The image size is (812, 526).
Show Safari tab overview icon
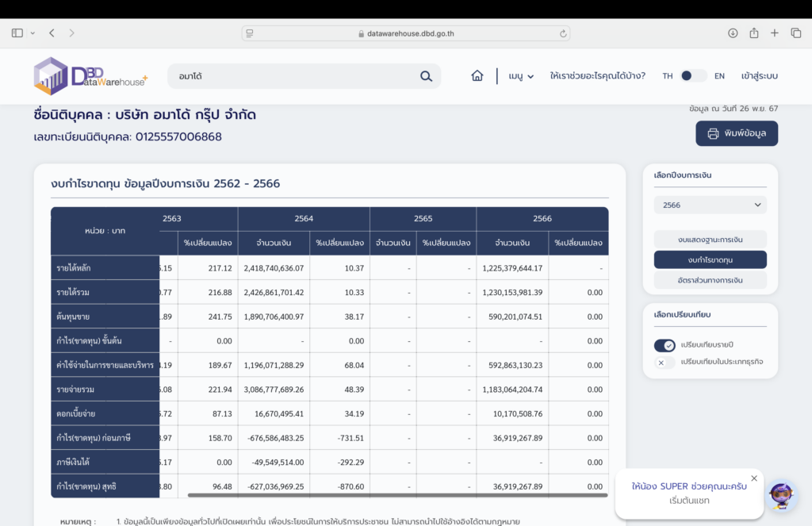(x=796, y=33)
